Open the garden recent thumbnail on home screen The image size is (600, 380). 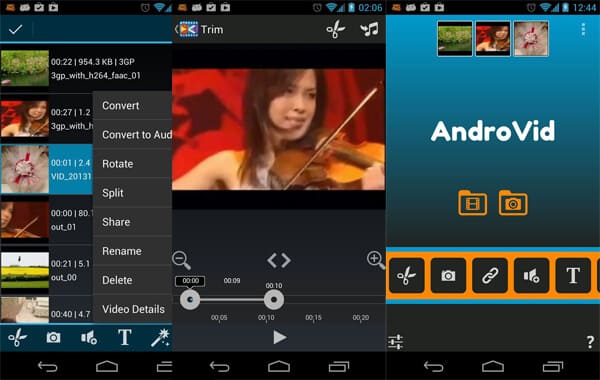[x=455, y=39]
